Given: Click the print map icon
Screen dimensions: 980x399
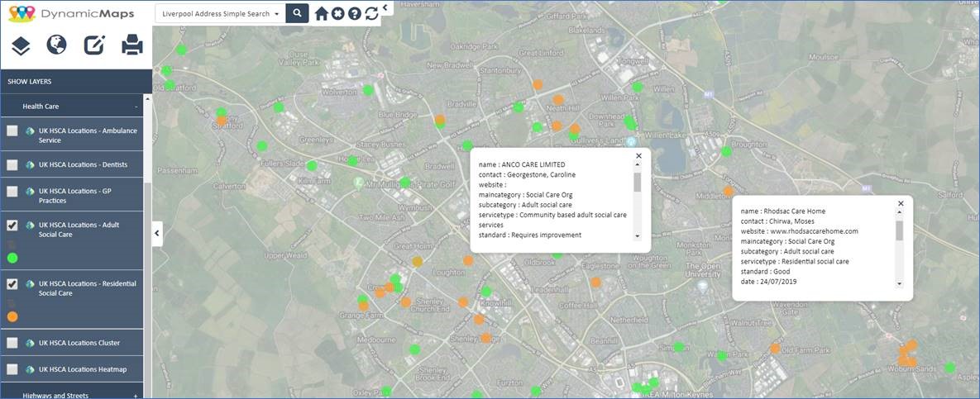Looking at the screenshot, I should point(131,45).
